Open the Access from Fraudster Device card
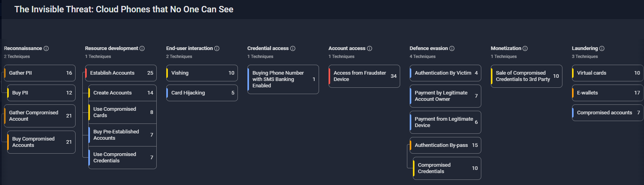 364,76
